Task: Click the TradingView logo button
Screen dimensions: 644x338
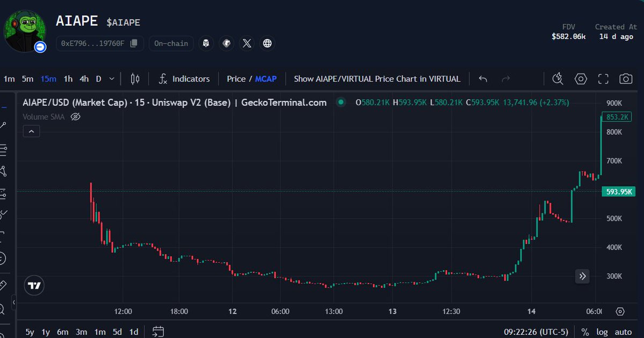Action: 34,285
